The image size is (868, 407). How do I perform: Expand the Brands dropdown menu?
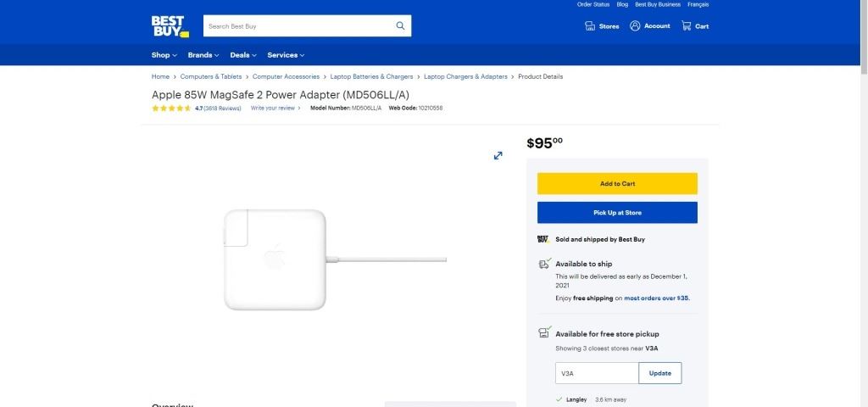[203, 55]
